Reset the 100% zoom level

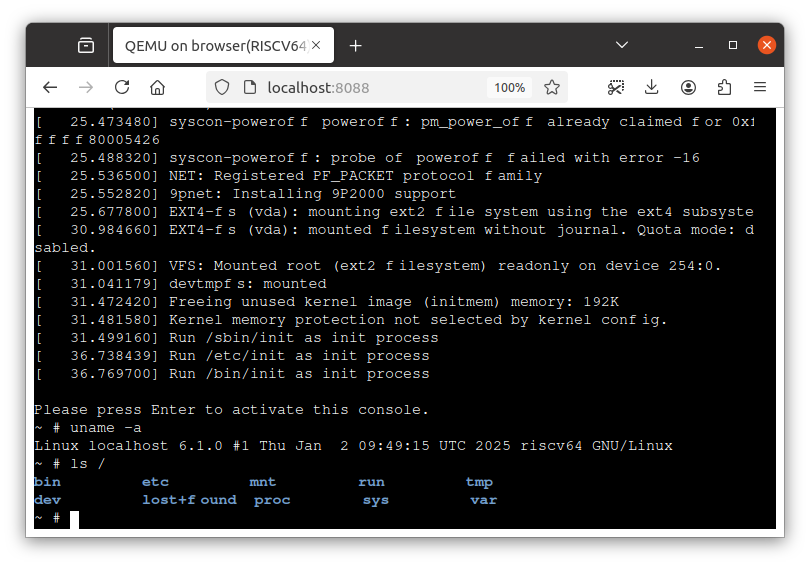pos(509,88)
